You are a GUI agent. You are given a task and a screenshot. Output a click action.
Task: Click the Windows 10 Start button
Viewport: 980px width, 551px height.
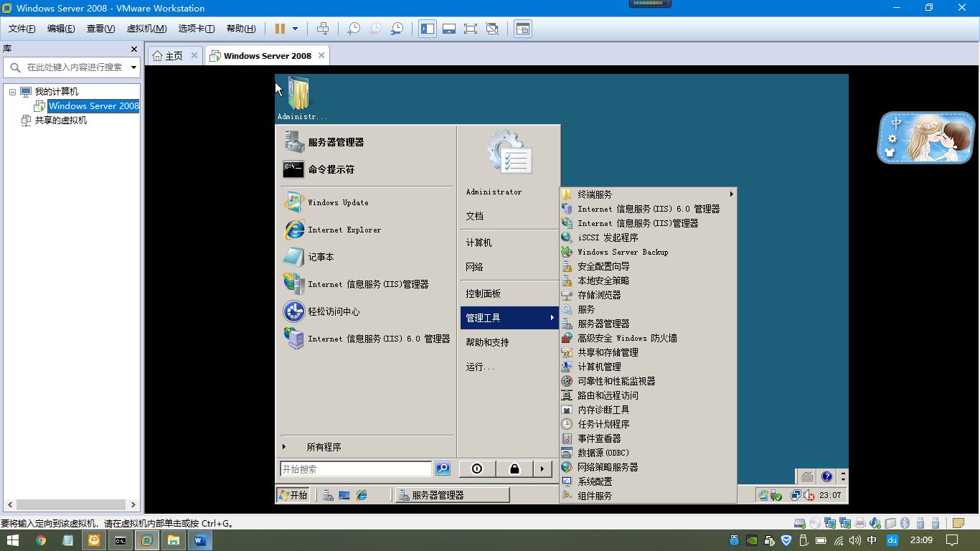[x=14, y=540]
